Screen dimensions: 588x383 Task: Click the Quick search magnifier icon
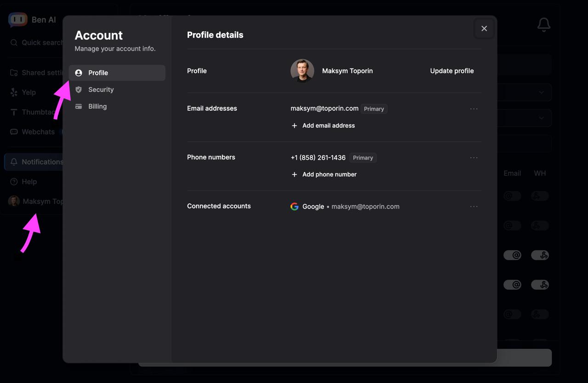click(14, 42)
